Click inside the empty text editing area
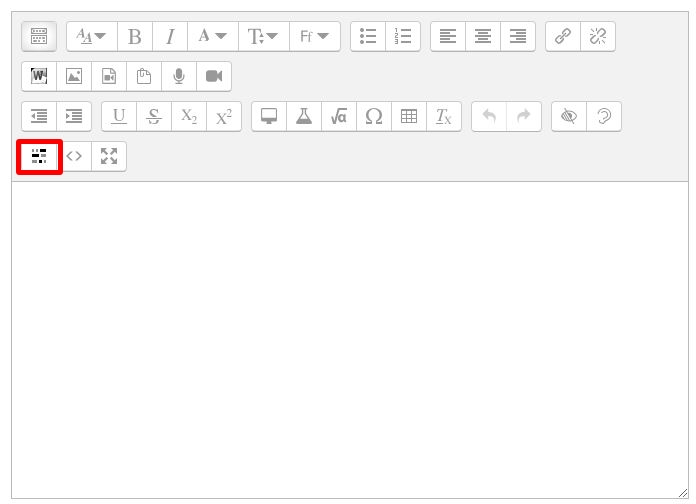This screenshot has height=504, width=696. tap(350, 340)
